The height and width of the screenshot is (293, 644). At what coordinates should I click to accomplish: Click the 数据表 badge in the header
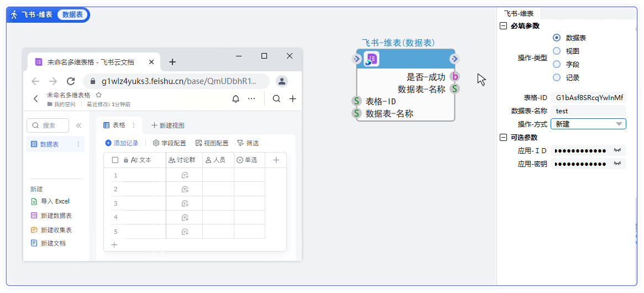72,15
